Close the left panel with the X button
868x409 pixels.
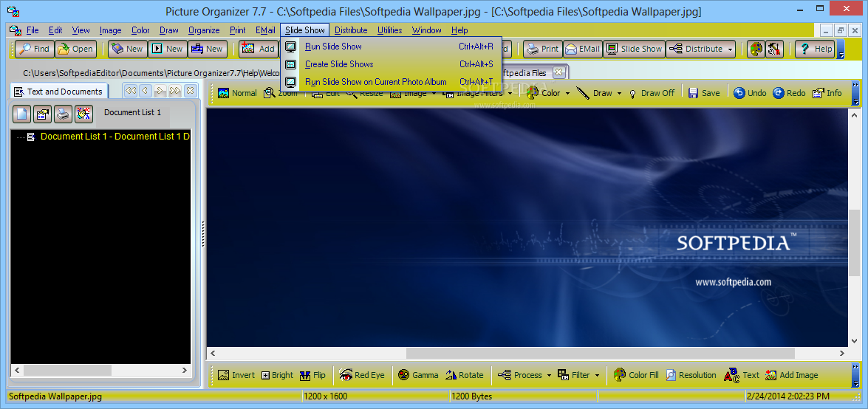190,90
